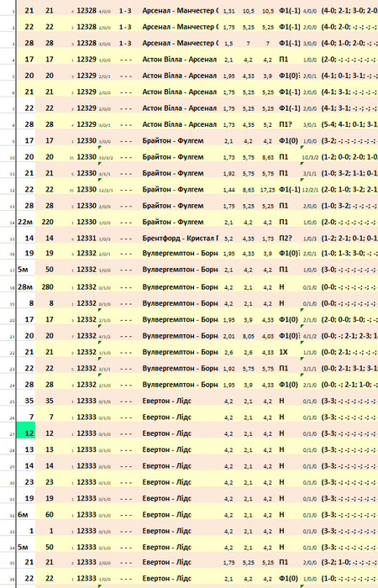Select the П2? prediction cell
Screen dimensions: 378x588
click(286, 238)
